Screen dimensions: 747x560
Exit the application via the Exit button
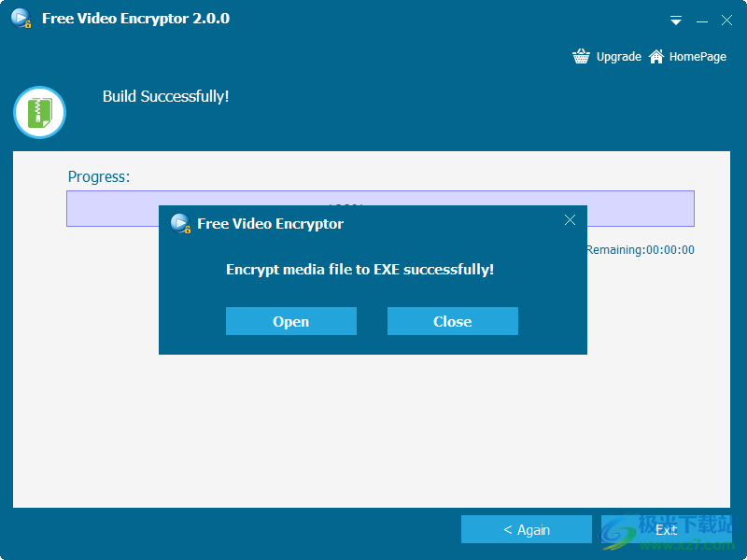click(666, 528)
